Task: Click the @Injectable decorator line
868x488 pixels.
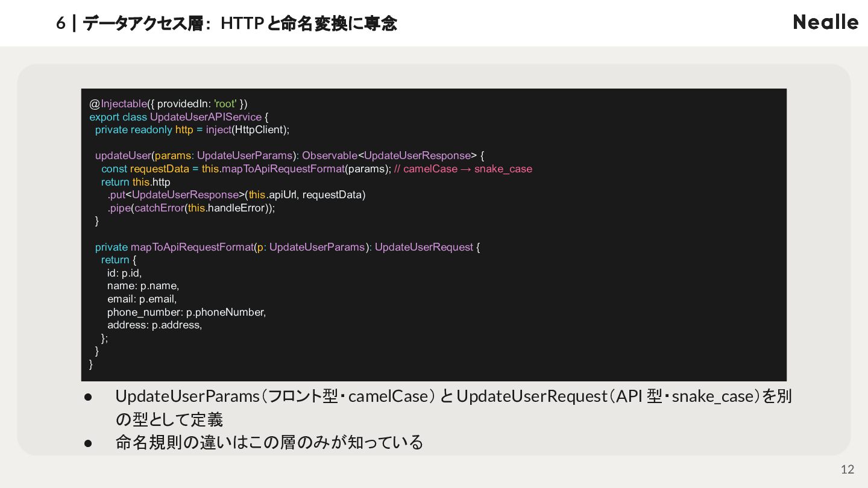Action: [x=168, y=104]
